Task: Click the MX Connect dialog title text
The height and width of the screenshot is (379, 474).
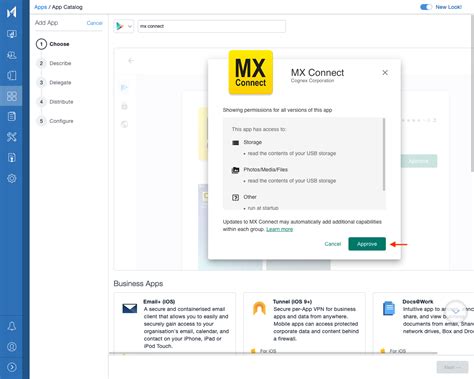Action: tap(317, 72)
